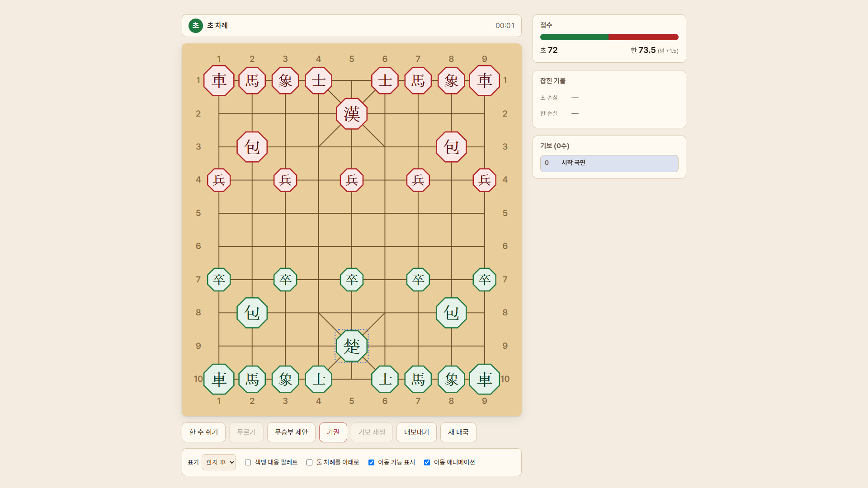Pick the green chariot 車 on file 1
The image size is (868, 488).
tap(219, 379)
